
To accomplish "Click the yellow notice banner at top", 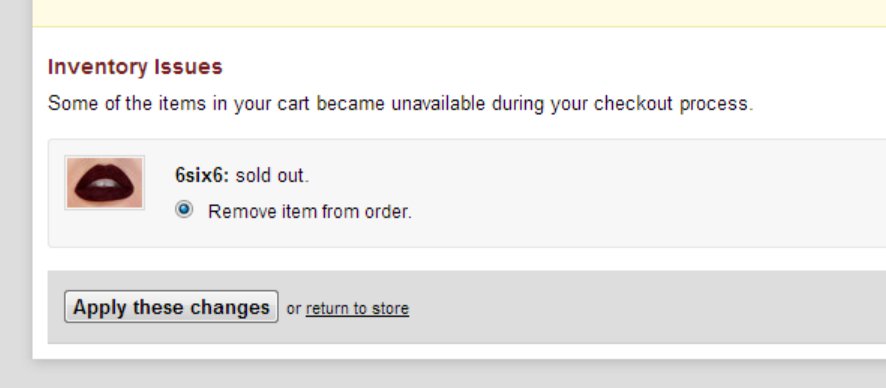I will coord(459,13).
